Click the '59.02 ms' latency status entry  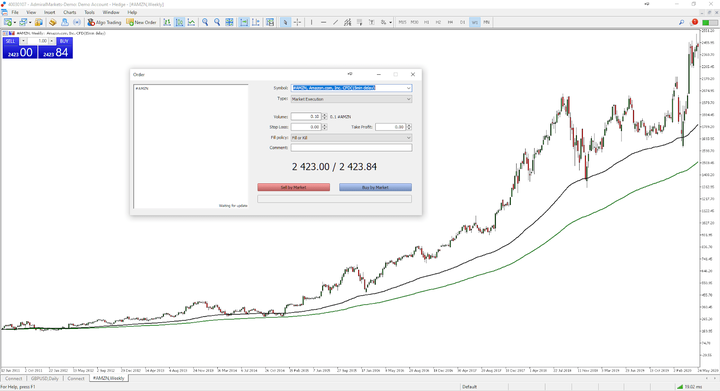click(x=693, y=387)
